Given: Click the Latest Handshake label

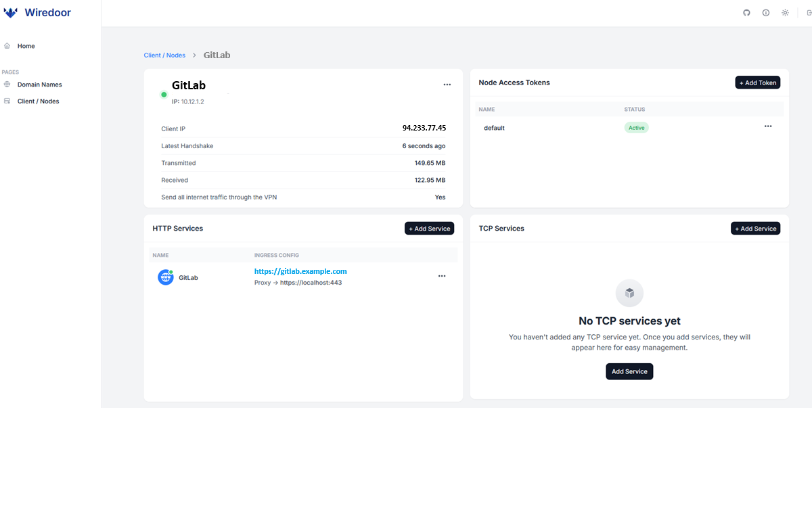Looking at the screenshot, I should click(187, 146).
